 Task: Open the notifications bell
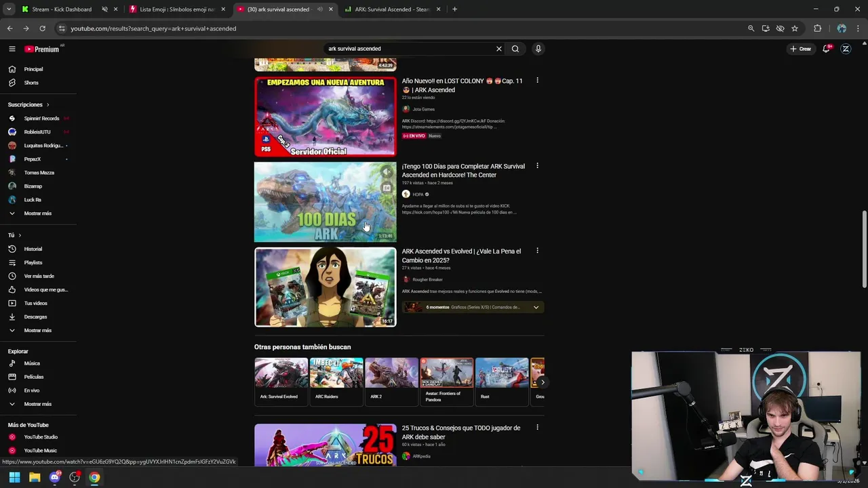point(826,49)
